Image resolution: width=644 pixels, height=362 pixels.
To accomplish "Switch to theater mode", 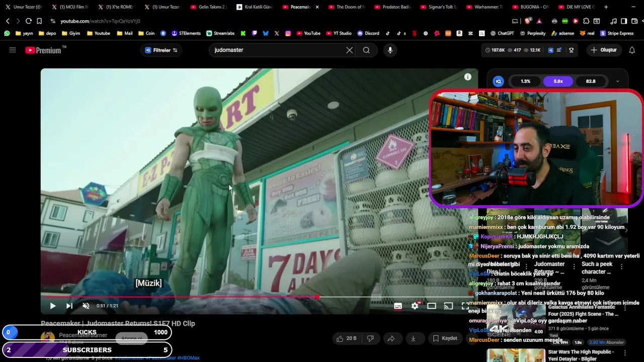I will pos(432,306).
